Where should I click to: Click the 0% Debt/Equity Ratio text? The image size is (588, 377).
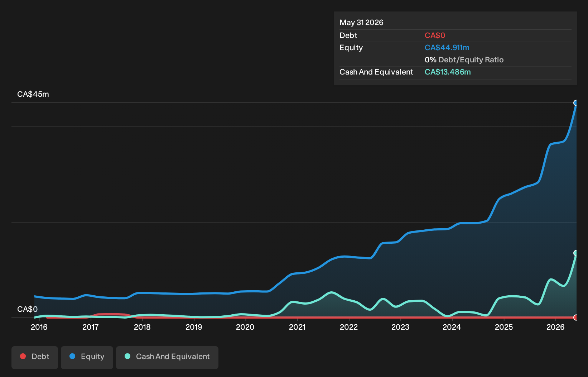[464, 60]
